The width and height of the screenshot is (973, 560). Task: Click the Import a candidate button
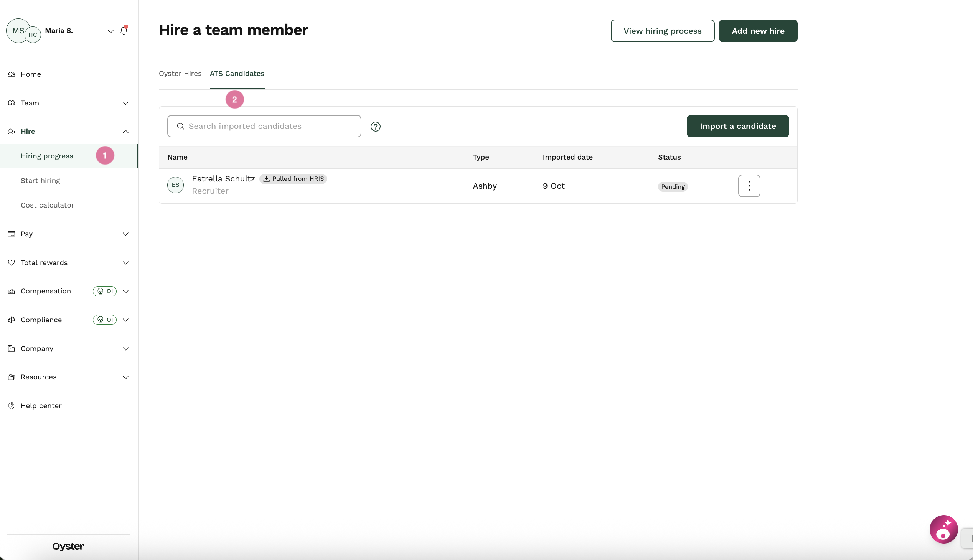[737, 126]
